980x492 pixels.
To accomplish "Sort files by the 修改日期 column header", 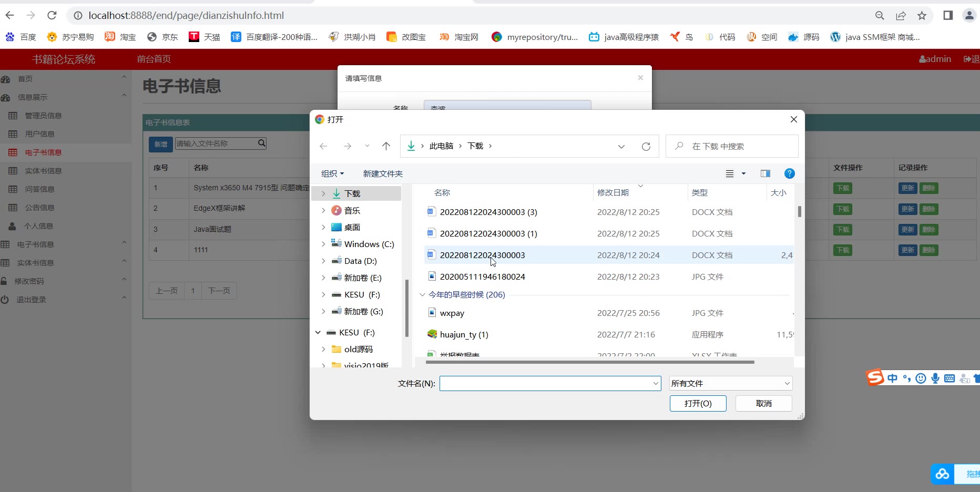I will [x=613, y=192].
